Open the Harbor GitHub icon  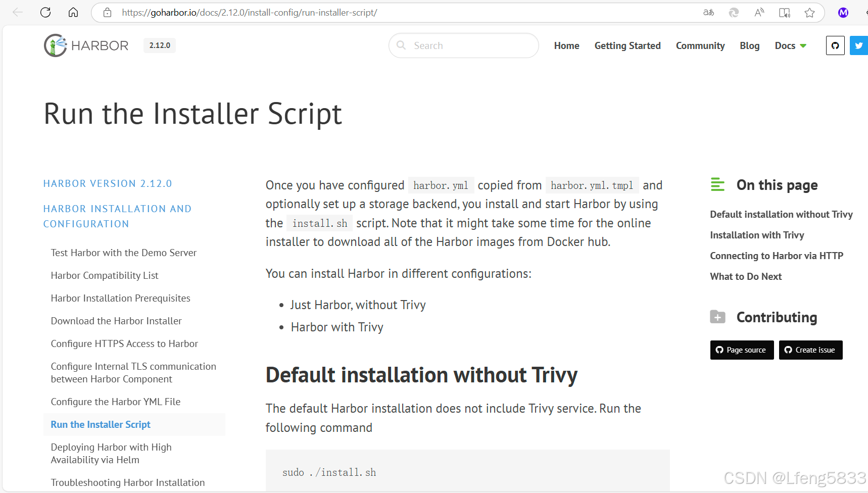[835, 45]
